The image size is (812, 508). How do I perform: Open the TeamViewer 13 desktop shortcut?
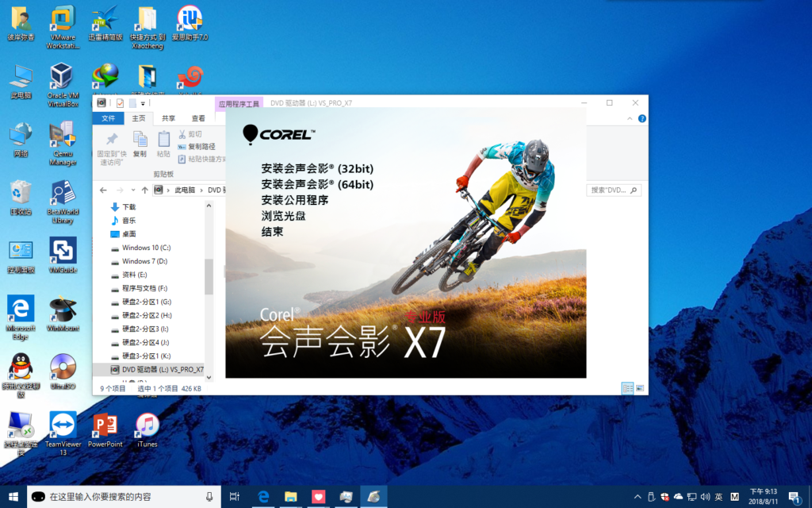(63, 425)
